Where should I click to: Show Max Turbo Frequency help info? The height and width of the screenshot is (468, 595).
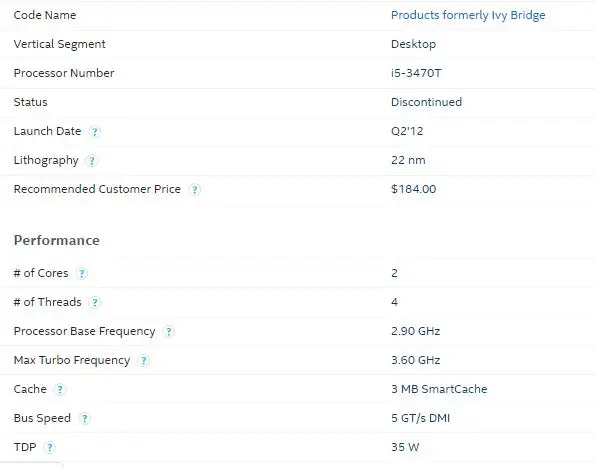click(x=143, y=360)
